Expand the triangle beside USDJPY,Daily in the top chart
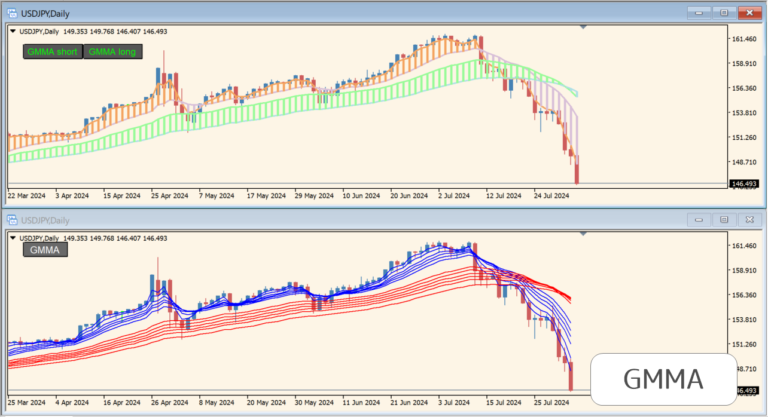The image size is (768, 417). (x=13, y=31)
